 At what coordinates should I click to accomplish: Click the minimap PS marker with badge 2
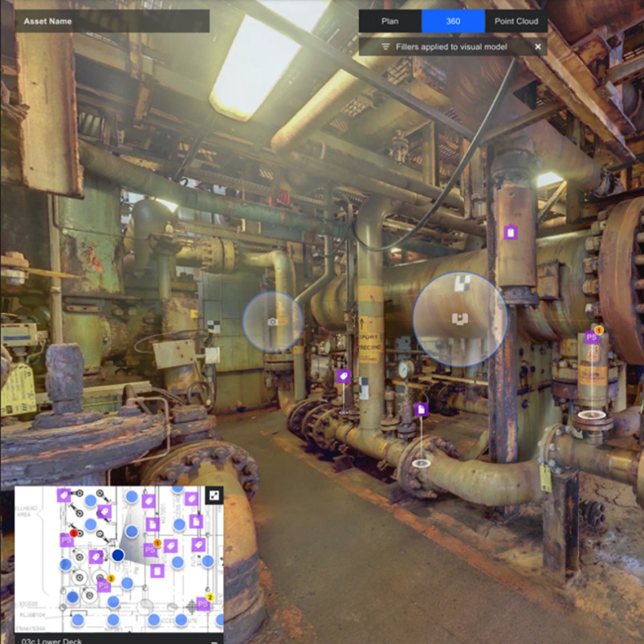[203, 604]
